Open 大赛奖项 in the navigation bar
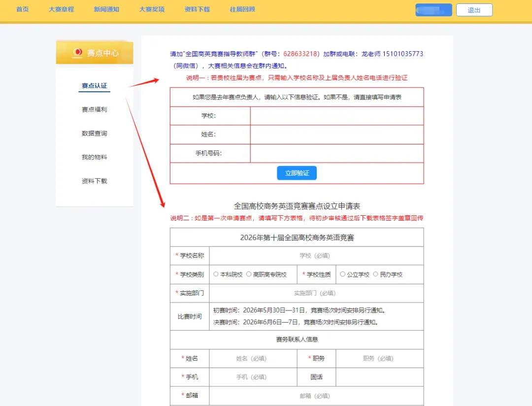 point(152,9)
